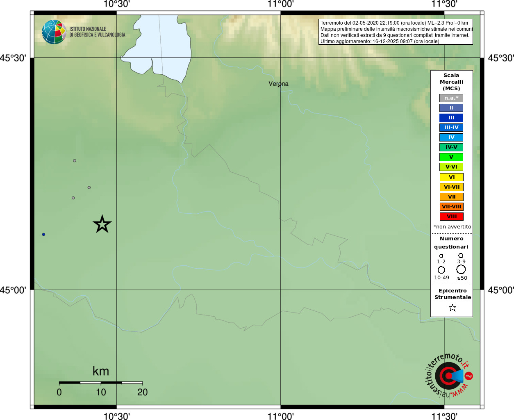Click the Scala Mercalli (MCS) legend title

pos(451,82)
